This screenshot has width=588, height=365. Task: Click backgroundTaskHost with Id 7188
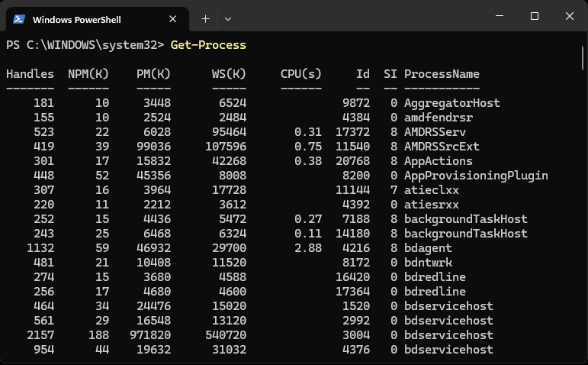pos(466,219)
